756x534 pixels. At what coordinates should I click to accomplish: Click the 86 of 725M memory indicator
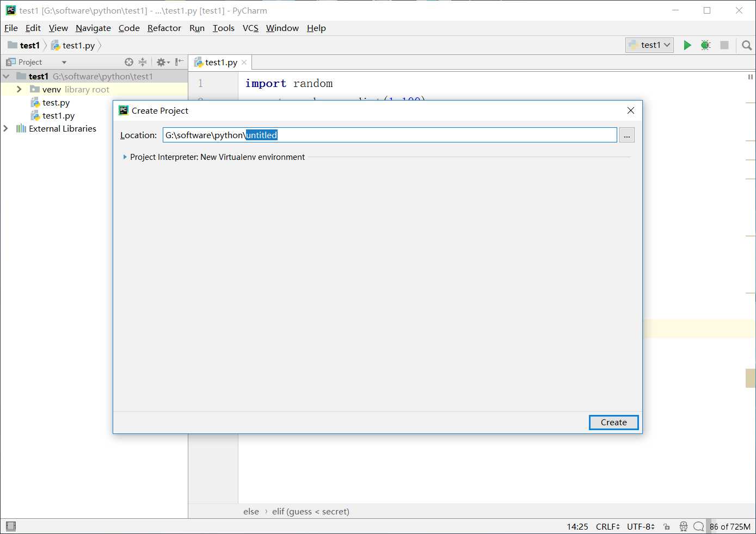tap(730, 526)
